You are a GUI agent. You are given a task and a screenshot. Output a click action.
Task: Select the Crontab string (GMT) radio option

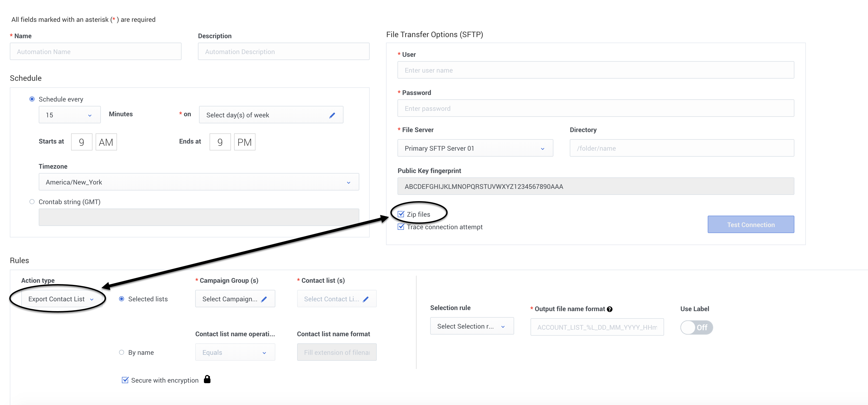coord(32,202)
